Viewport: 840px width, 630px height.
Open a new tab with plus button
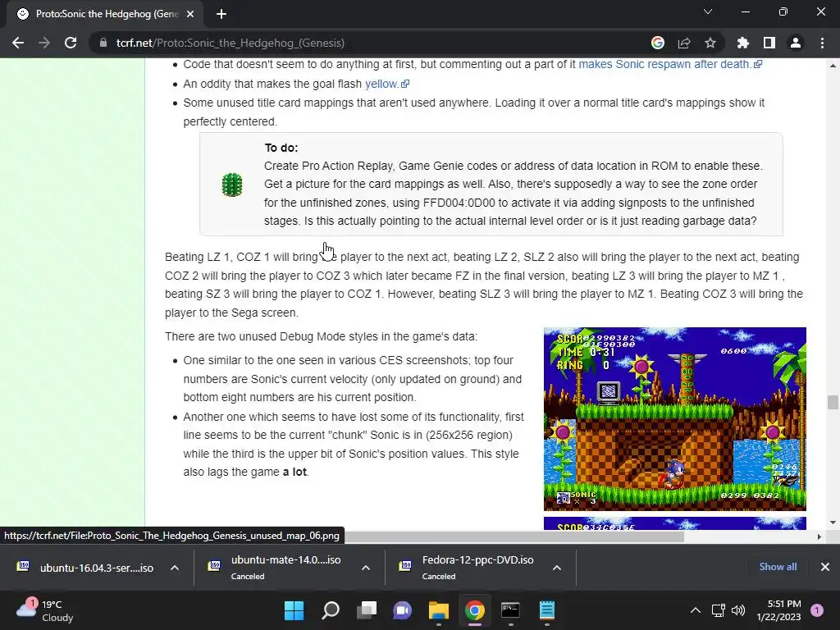pyautogui.click(x=221, y=14)
